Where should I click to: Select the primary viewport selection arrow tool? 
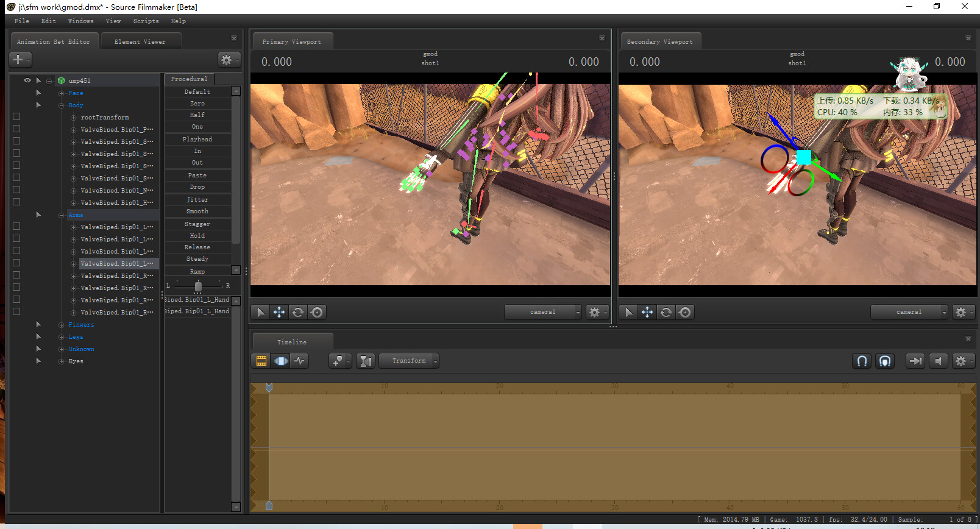pos(260,312)
